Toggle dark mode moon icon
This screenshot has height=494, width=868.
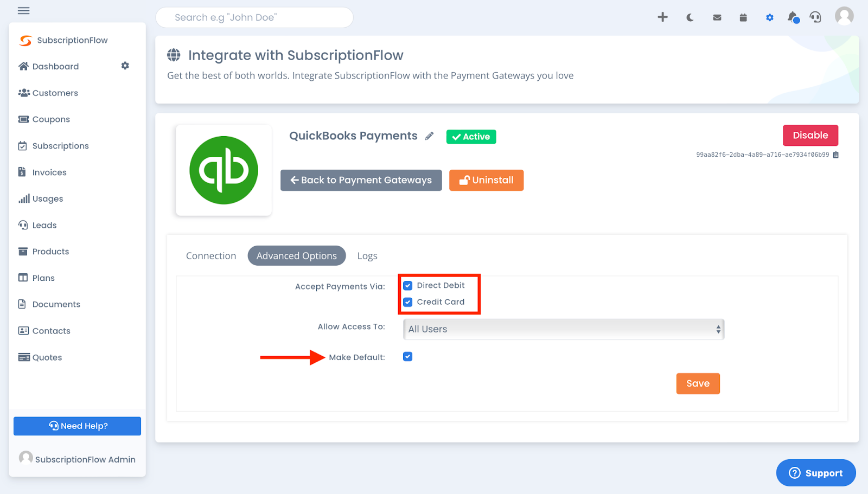pyautogui.click(x=690, y=17)
